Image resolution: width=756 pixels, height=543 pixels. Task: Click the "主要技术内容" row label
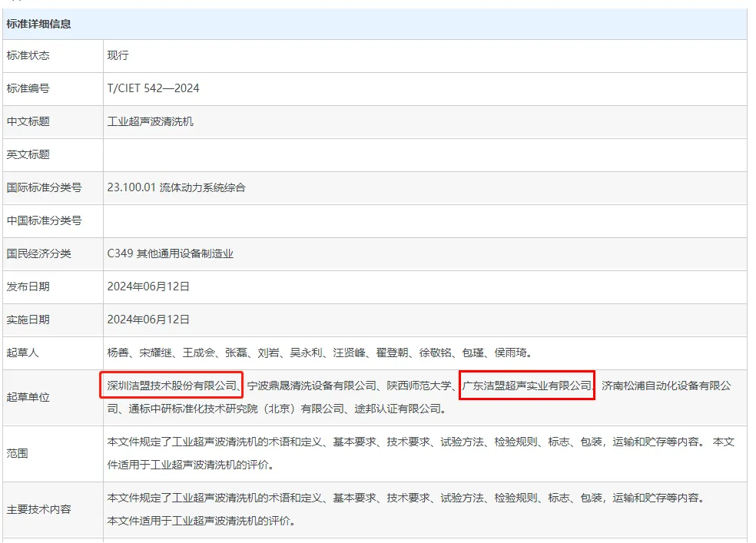(39, 509)
